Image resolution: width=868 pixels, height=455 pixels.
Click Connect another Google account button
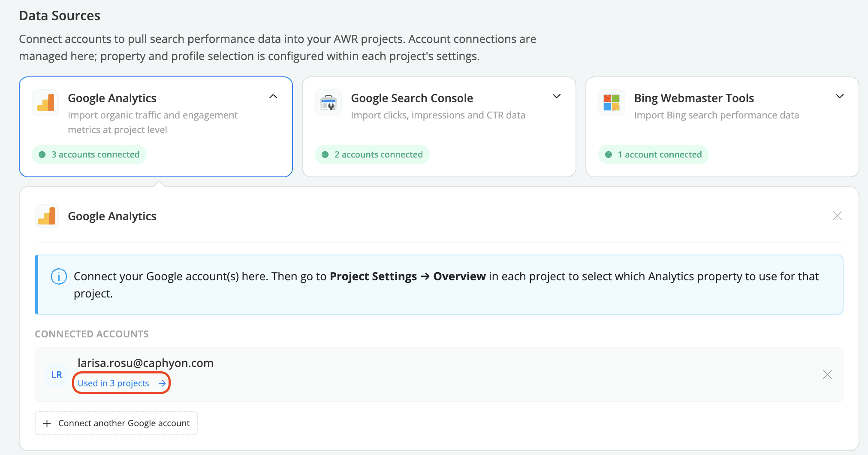pos(116,423)
